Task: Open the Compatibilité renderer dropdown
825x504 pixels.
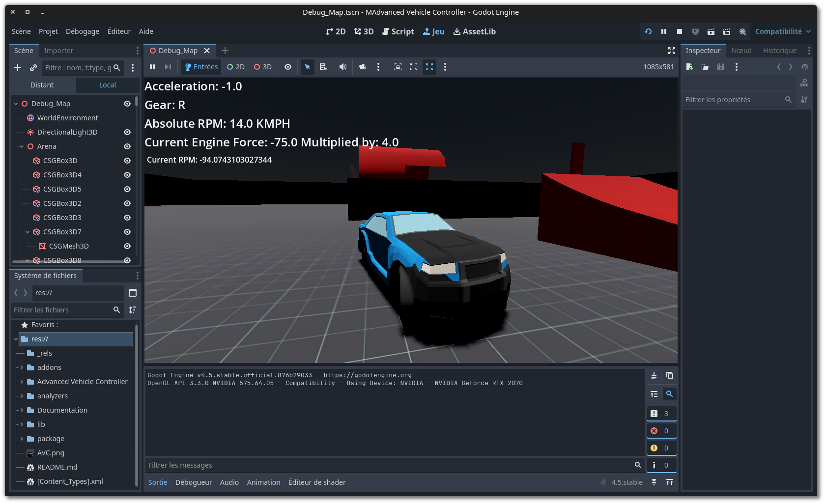Action: [782, 31]
